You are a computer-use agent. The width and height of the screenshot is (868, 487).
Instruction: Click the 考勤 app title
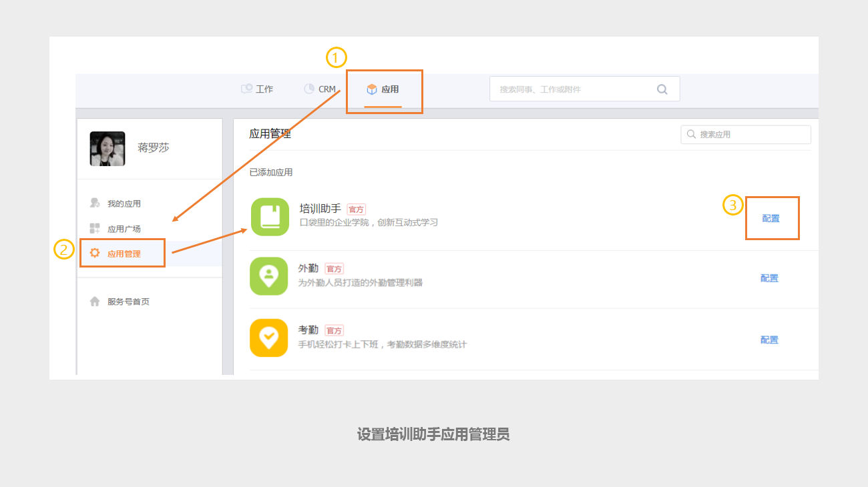tap(308, 330)
